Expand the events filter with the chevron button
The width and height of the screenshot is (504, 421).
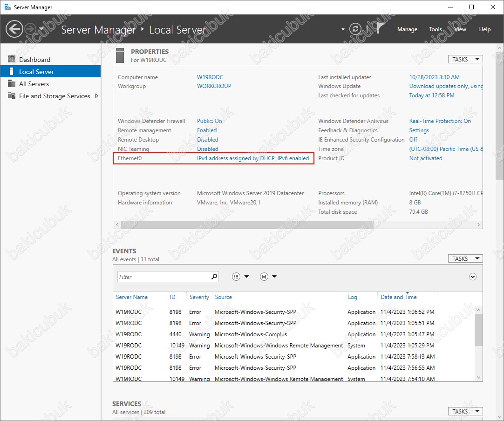point(472,277)
